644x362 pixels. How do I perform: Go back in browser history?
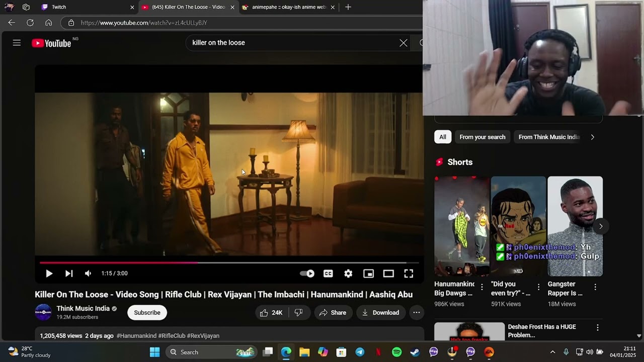tap(12, 23)
